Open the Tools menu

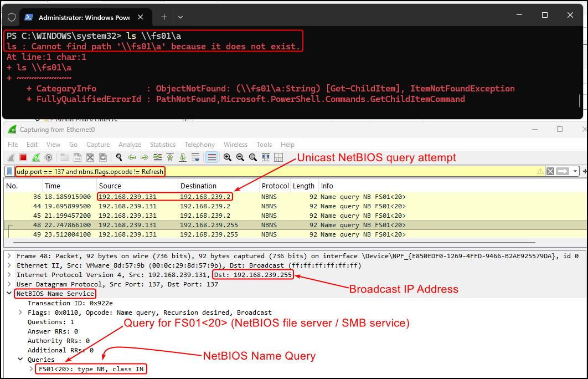[264, 145]
